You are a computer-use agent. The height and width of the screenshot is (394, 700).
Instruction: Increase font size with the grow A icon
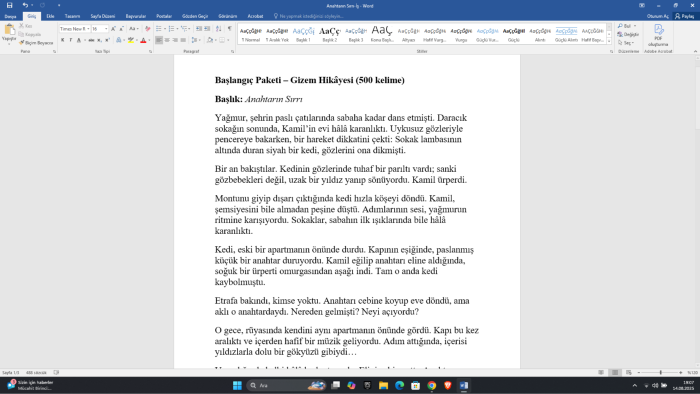click(x=113, y=29)
